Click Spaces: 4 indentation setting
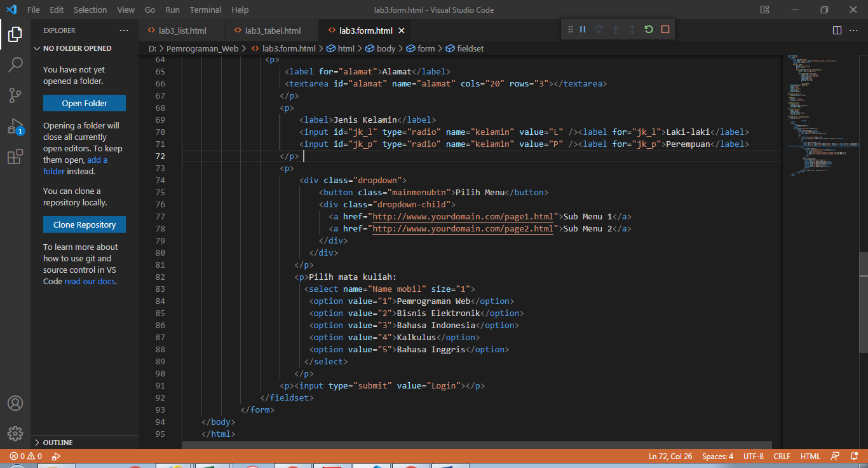 (x=717, y=456)
